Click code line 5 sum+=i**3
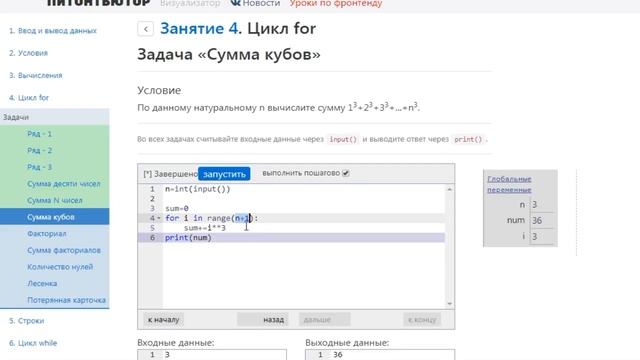 (204, 228)
